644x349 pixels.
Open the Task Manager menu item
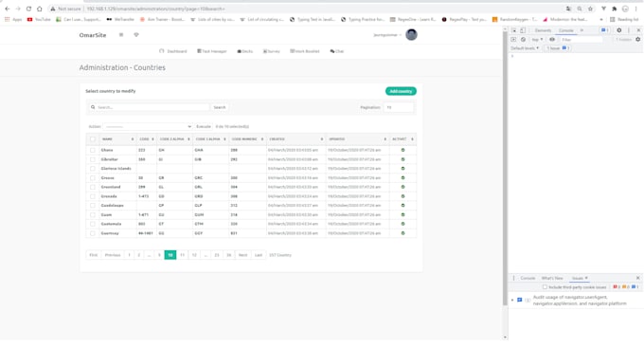coord(212,51)
